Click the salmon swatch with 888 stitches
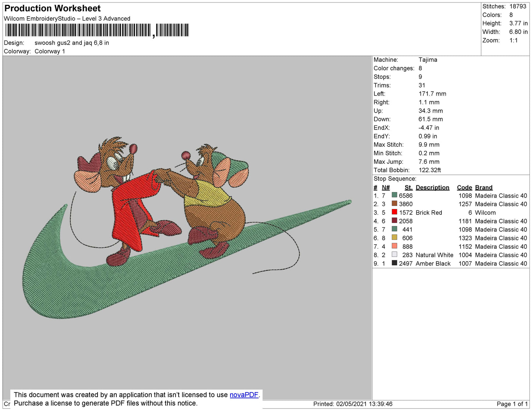The height and width of the screenshot is (411, 532). [x=394, y=246]
